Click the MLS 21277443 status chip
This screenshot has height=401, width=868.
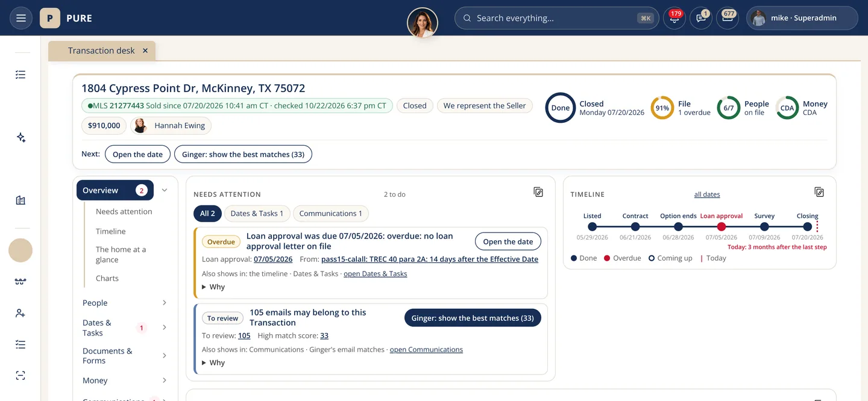pos(237,105)
